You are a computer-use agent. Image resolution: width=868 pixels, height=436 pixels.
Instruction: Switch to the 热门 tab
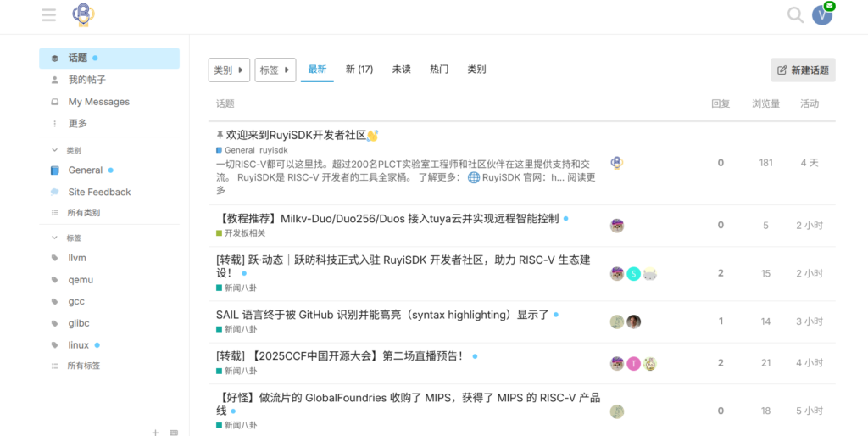pyautogui.click(x=438, y=70)
